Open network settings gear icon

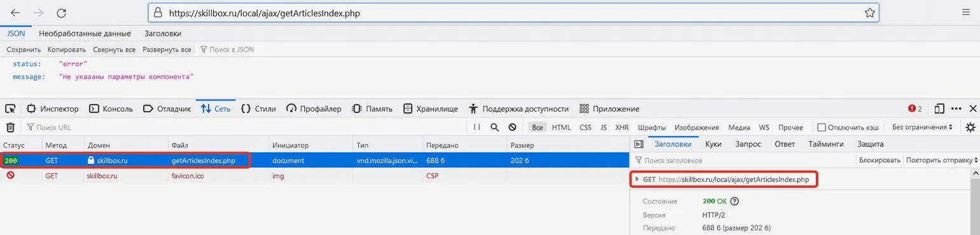tap(970, 127)
